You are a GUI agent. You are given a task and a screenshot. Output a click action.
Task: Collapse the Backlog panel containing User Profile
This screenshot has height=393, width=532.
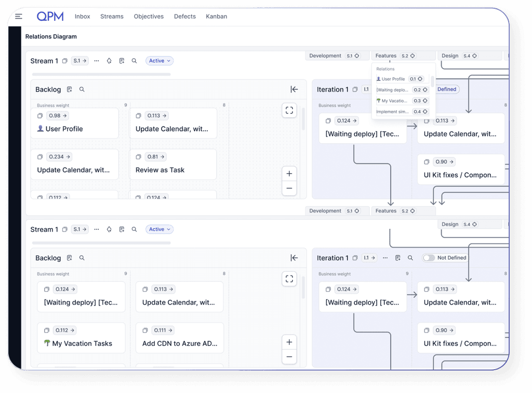click(294, 89)
